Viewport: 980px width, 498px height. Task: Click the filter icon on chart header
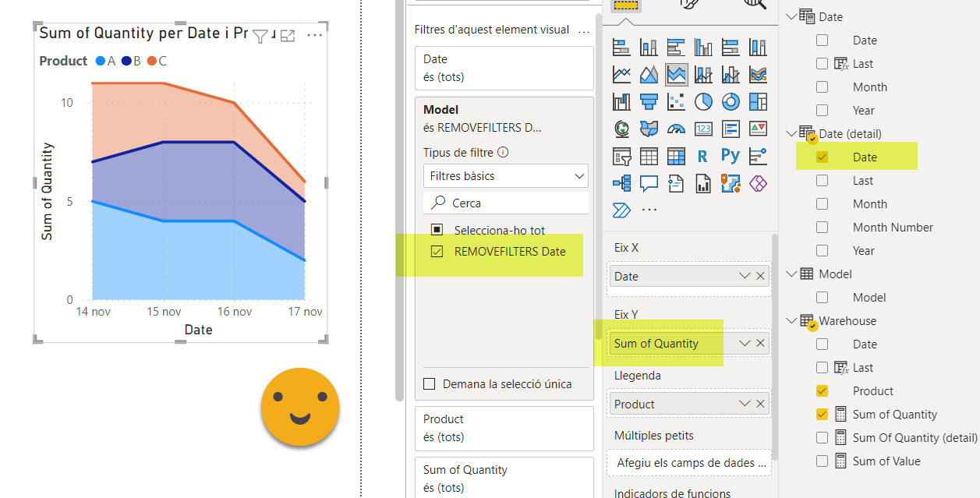click(261, 35)
